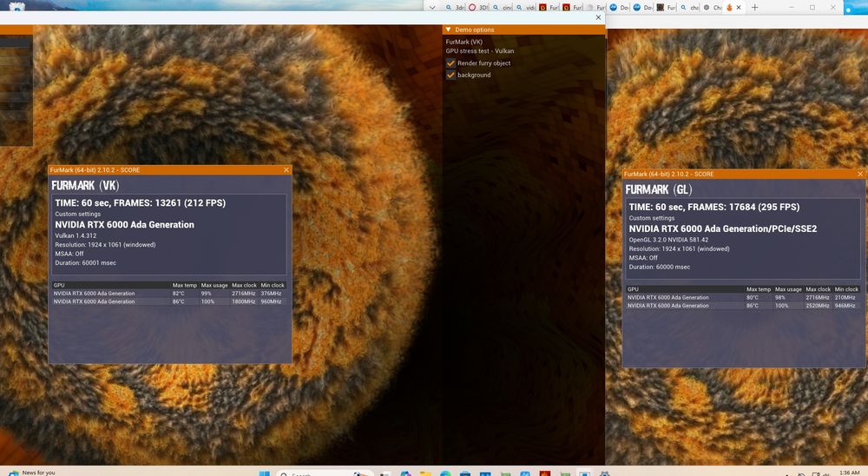Click the GL score dialog title bar

tap(744, 174)
